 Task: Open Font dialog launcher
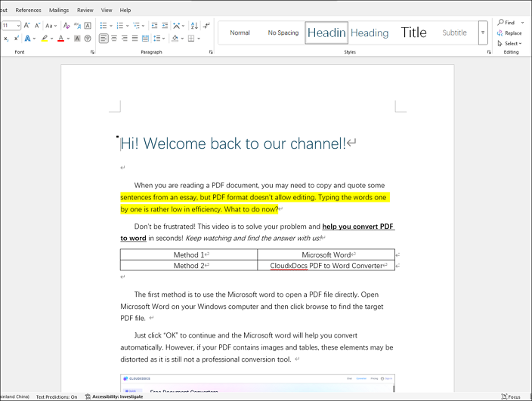click(x=92, y=52)
